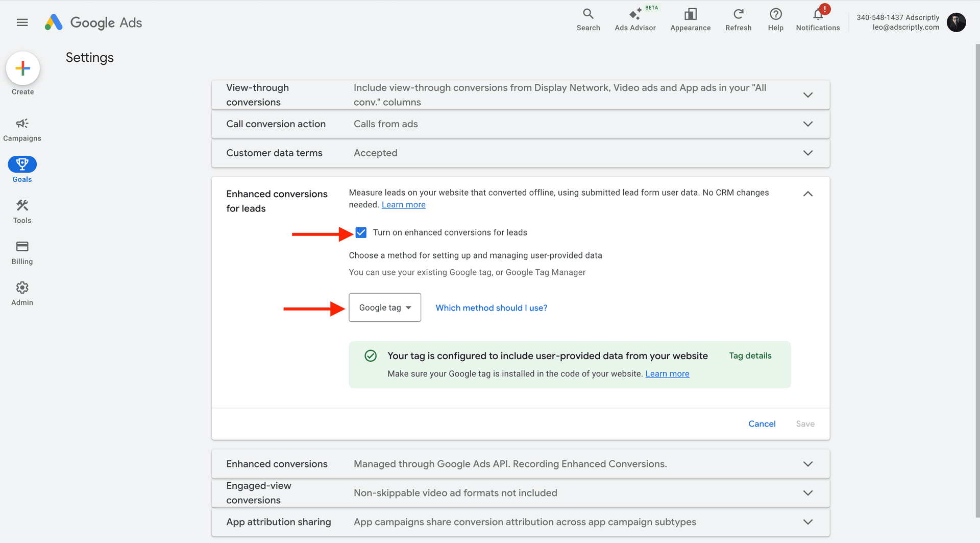The height and width of the screenshot is (543, 980).
Task: Click the Which method should I use link
Action: click(x=491, y=308)
